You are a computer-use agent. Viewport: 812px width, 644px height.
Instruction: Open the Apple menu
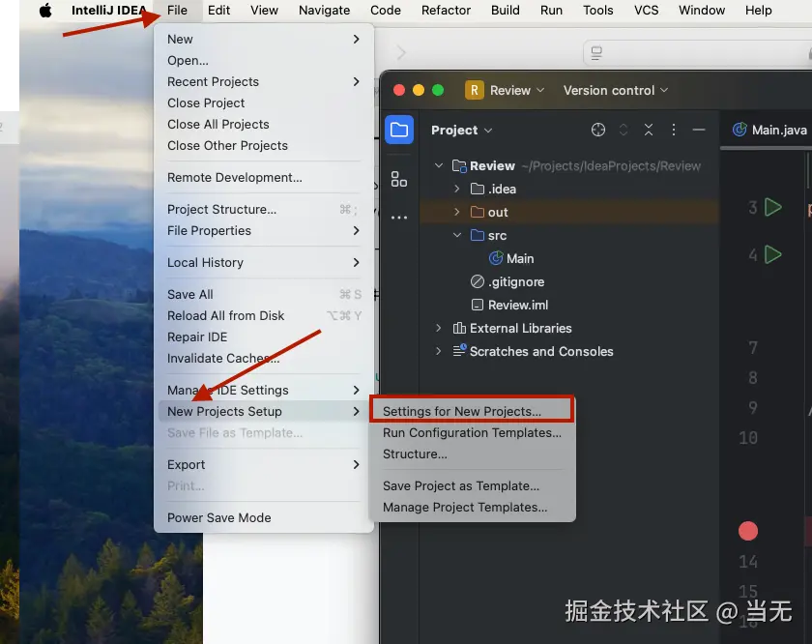click(45, 10)
